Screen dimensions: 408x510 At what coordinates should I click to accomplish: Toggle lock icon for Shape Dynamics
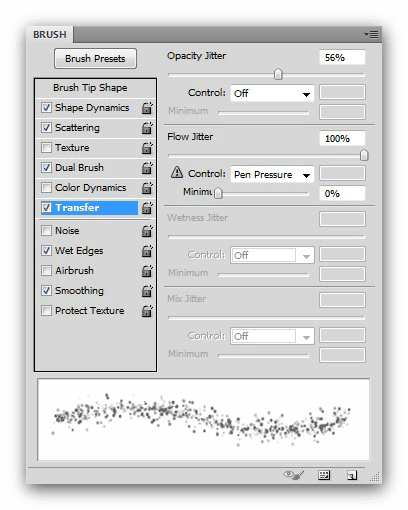coord(147,108)
